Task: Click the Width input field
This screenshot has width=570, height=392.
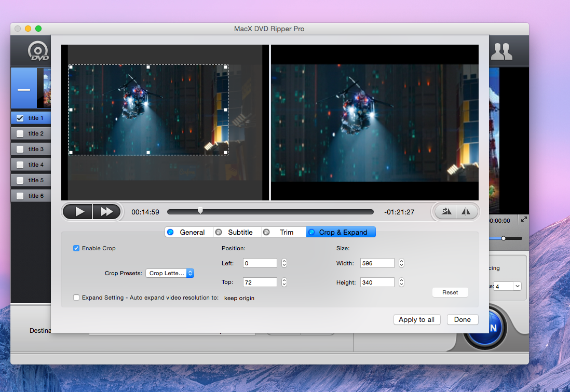Action: [377, 263]
